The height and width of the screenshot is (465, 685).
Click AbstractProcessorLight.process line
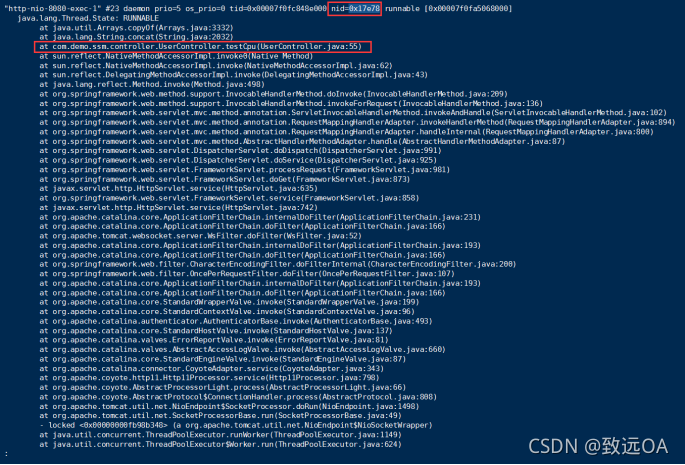point(222,388)
